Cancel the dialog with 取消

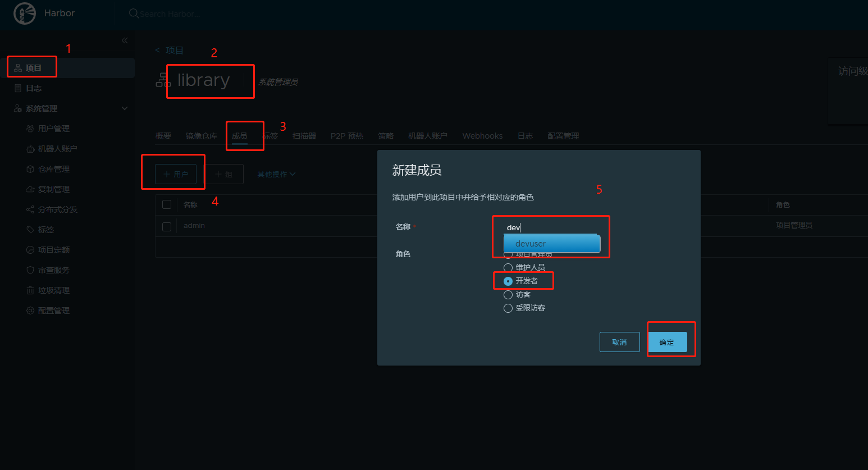[x=619, y=341]
